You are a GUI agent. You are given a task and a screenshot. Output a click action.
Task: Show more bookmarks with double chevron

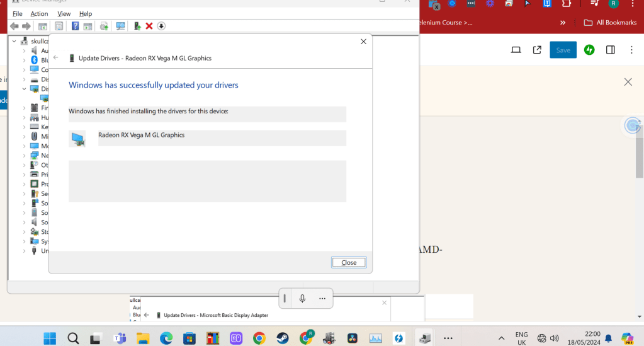[563, 23]
